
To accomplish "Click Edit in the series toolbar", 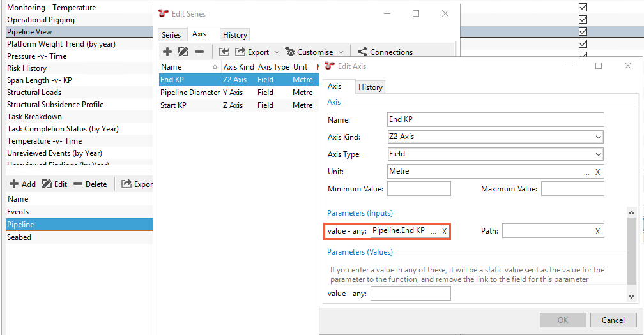I will tap(54, 184).
